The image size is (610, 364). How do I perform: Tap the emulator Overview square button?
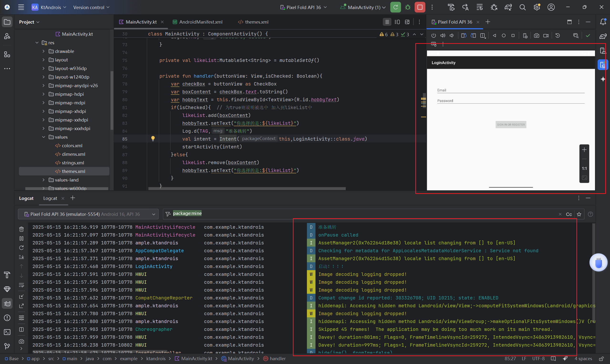click(513, 35)
